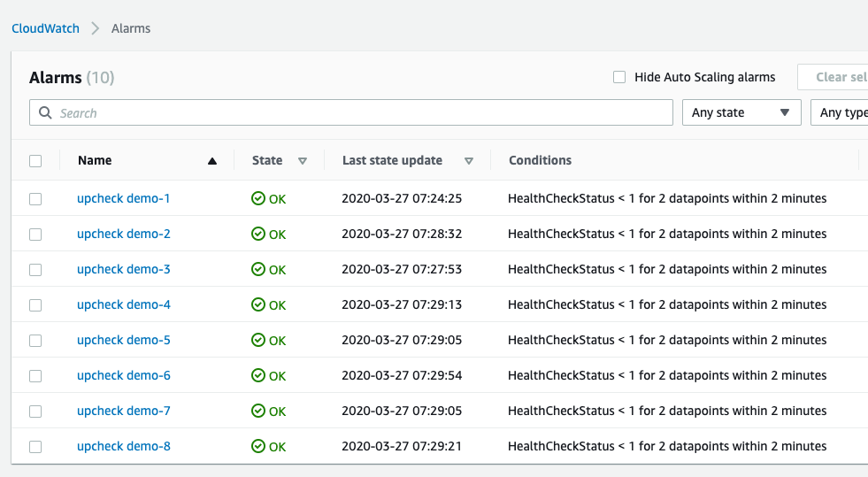Click the Conditions column header
This screenshot has width=868, height=477.
point(540,160)
